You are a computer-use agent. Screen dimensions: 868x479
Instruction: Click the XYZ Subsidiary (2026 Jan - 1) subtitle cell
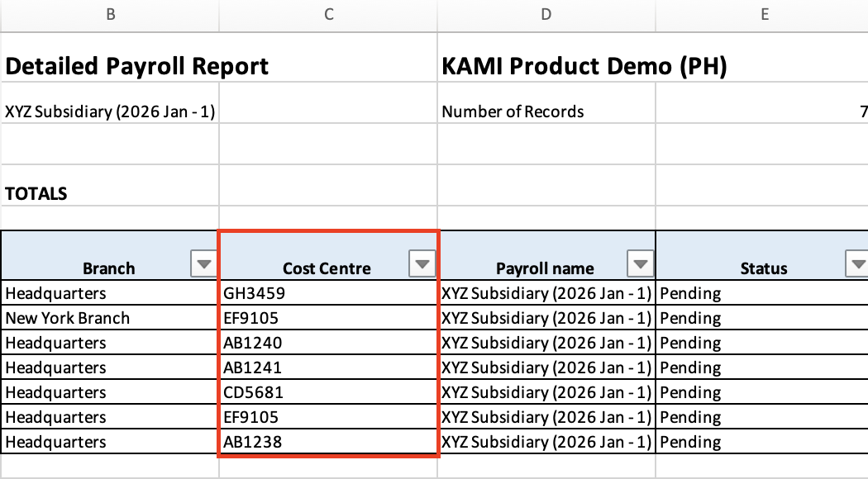click(110, 103)
